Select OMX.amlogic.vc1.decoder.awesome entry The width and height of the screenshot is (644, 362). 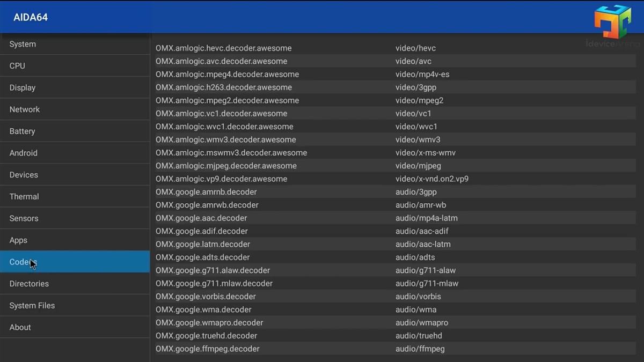(396, 113)
